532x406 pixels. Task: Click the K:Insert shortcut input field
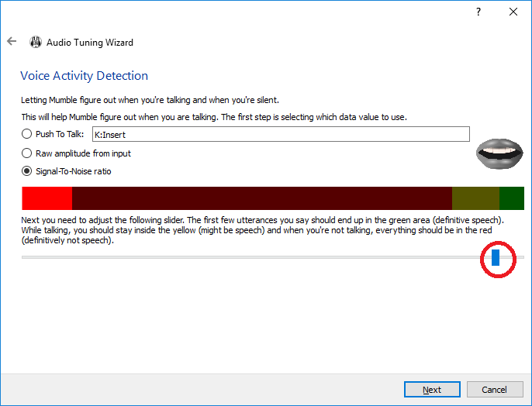click(x=281, y=134)
